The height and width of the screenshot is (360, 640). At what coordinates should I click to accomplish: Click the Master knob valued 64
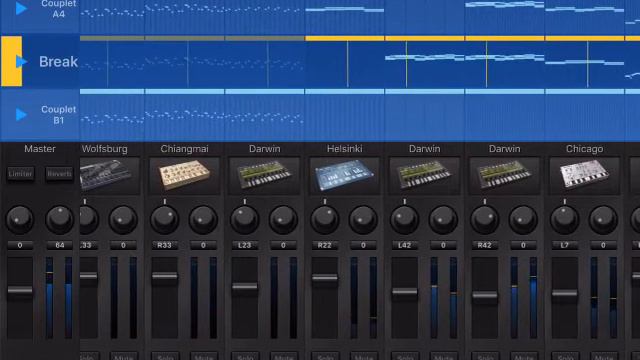60,220
